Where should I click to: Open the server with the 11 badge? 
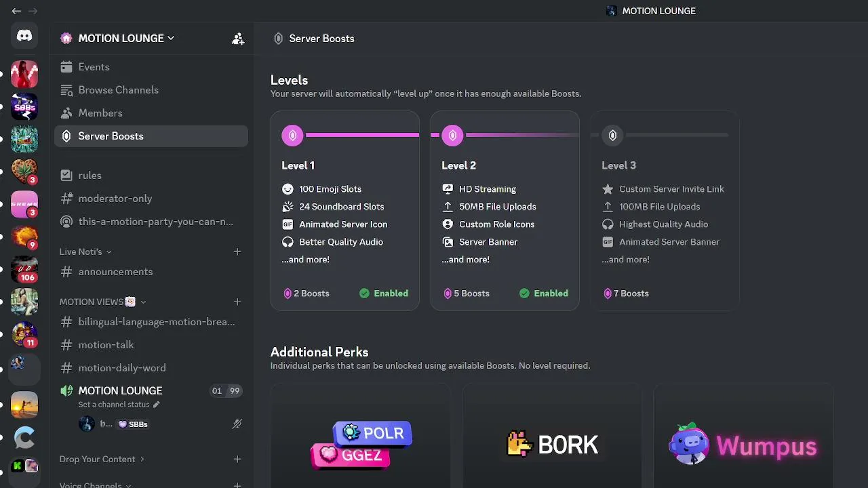(24, 334)
